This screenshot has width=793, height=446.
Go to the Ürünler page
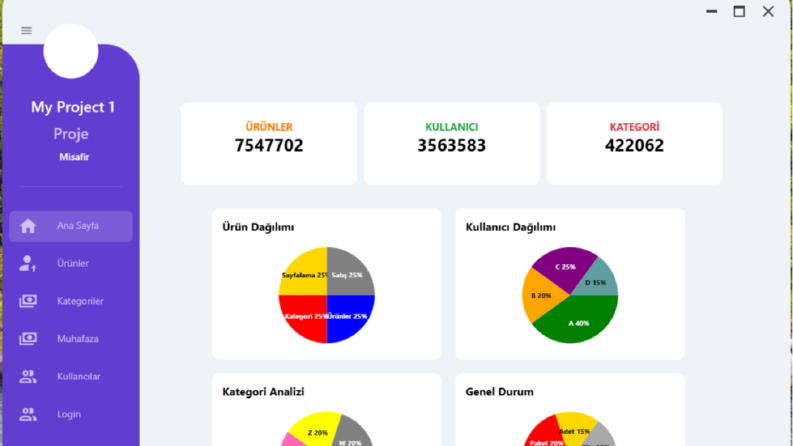[x=71, y=263]
